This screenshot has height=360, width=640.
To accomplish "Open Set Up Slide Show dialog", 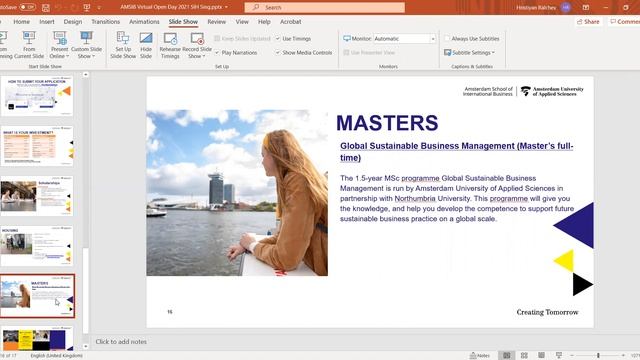I will [x=123, y=45].
